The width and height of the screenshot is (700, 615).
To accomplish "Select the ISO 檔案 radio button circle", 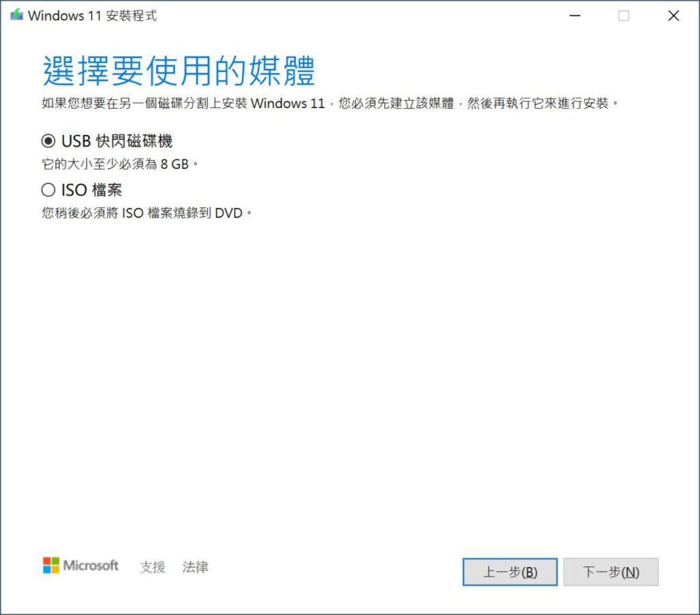I will [49, 189].
